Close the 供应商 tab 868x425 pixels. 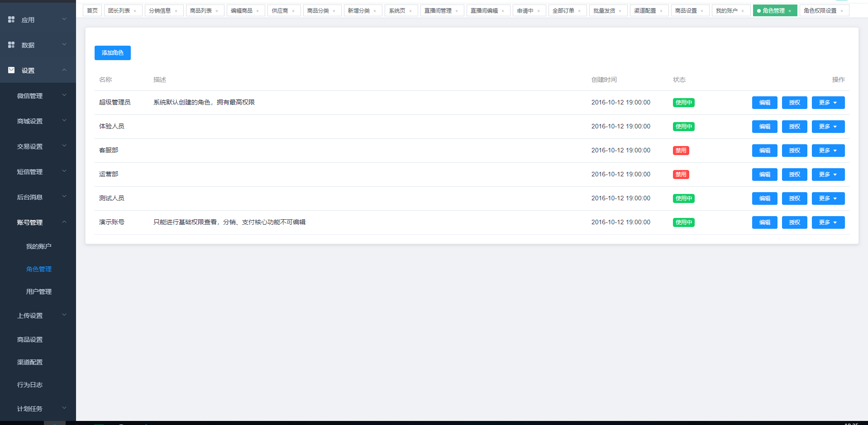[293, 11]
